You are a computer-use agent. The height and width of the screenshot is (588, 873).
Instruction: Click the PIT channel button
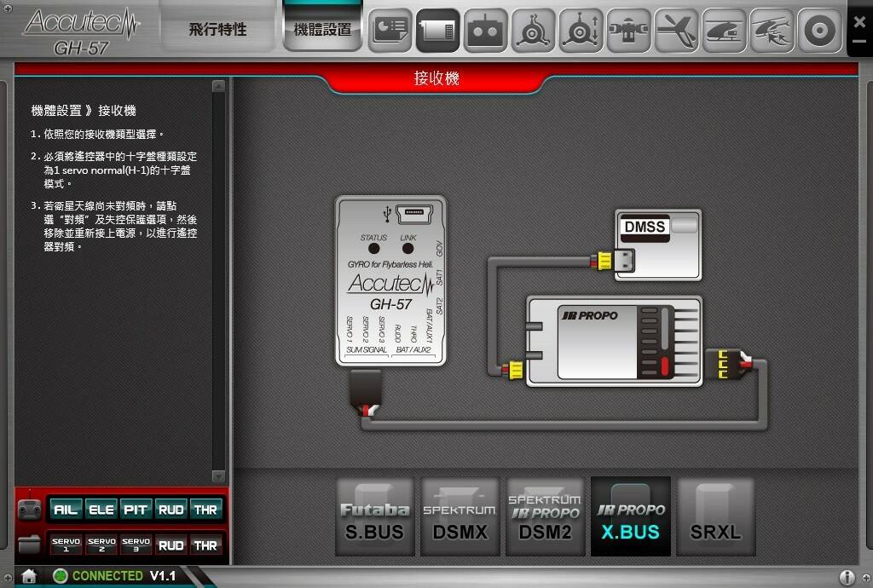click(136, 510)
